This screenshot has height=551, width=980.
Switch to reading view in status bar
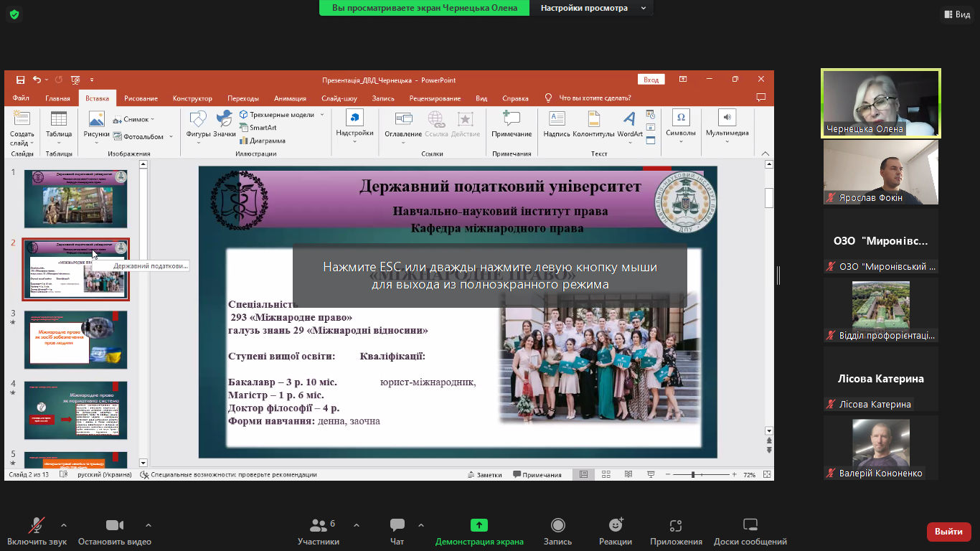click(x=628, y=474)
